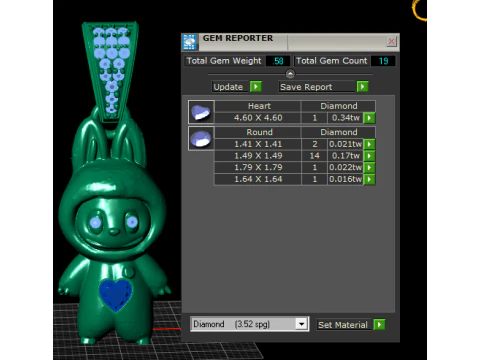Click green arrow next to Update
480x360 pixels.
(x=256, y=87)
